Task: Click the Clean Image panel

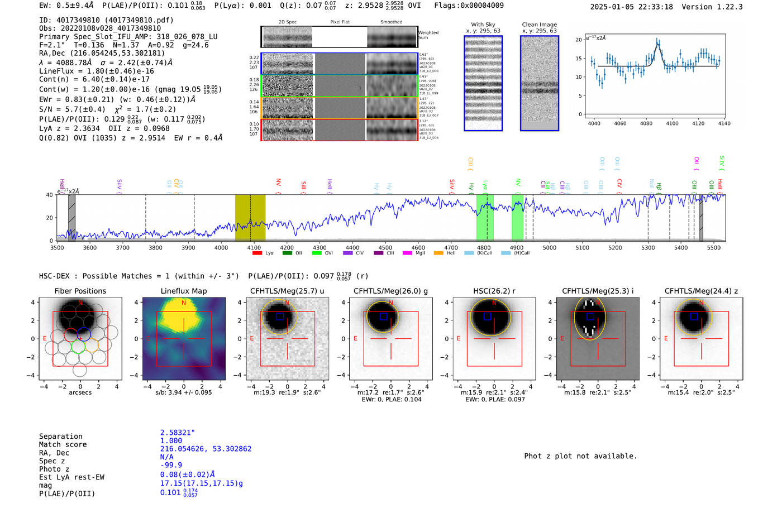Action: 540,83
